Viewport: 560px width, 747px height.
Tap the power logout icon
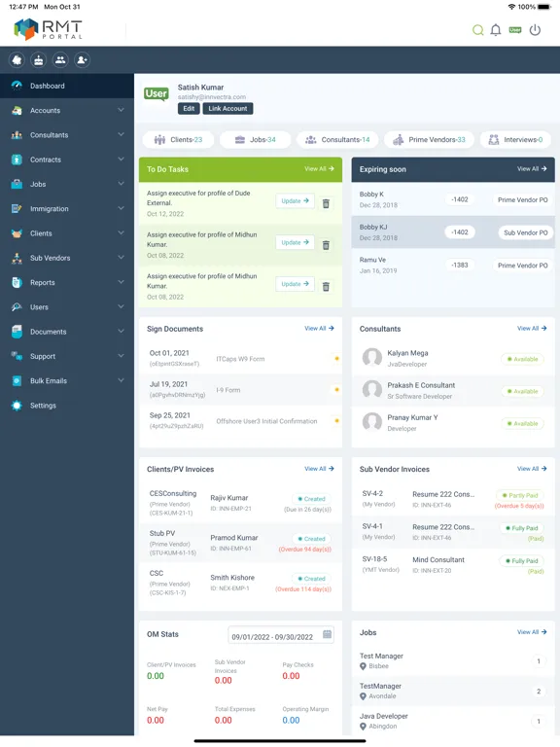point(535,30)
